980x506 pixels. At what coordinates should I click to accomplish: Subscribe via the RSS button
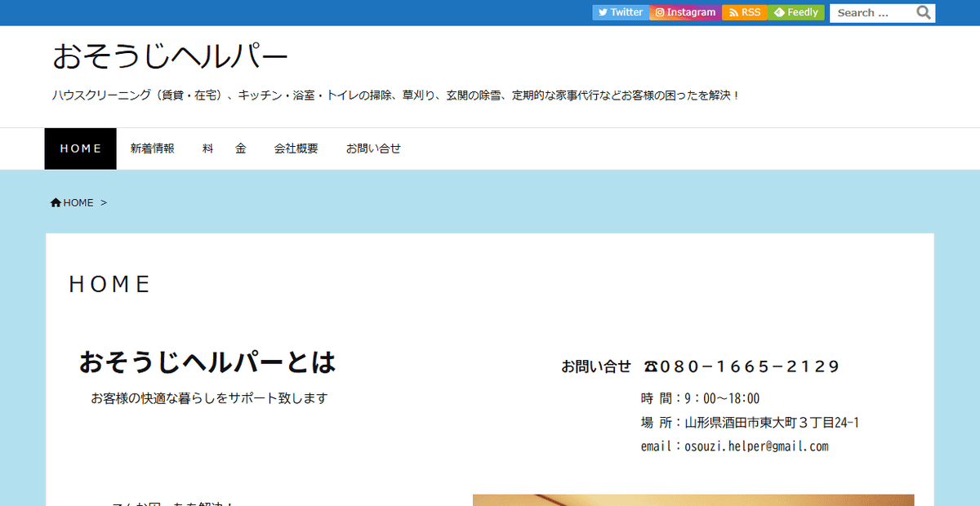point(745,12)
